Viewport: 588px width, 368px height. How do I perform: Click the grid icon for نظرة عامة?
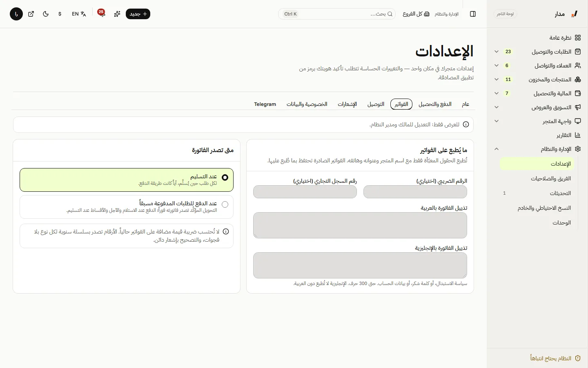pos(578,38)
